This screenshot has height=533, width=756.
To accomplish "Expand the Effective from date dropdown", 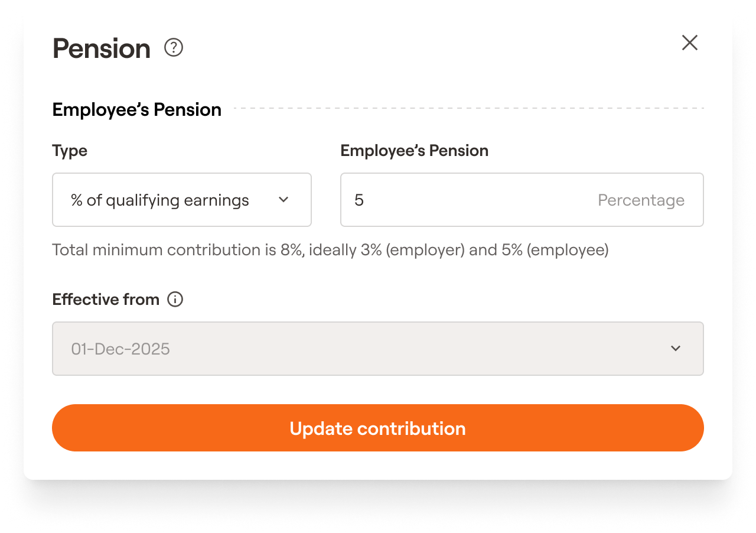I will (x=377, y=349).
